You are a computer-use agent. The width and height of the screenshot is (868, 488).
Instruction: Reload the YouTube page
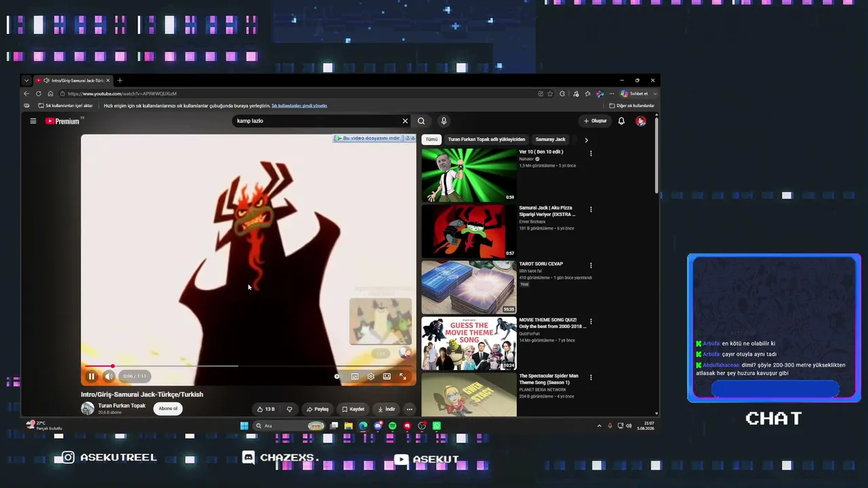39,94
